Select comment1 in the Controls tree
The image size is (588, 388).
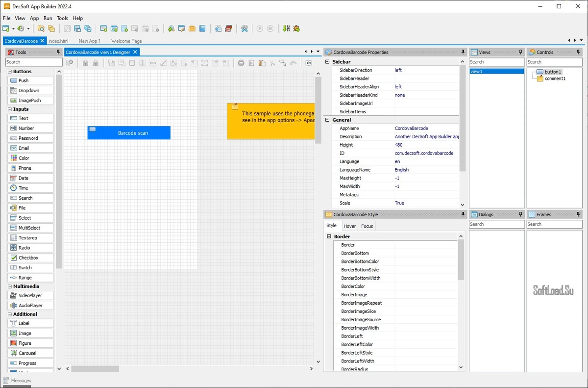[555, 78]
